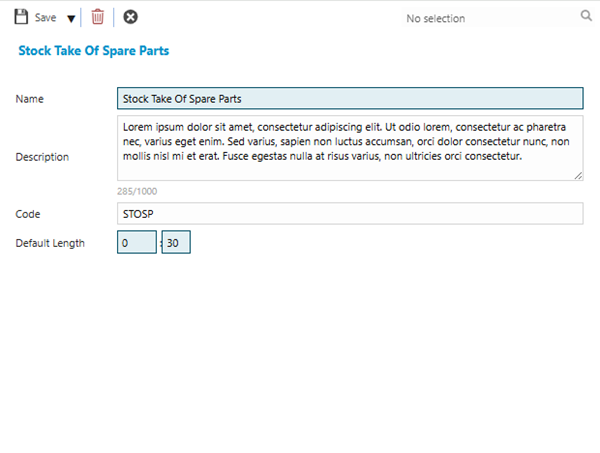Focus the Code field containing STOSP
The width and height of the screenshot is (600, 453).
tap(350, 214)
